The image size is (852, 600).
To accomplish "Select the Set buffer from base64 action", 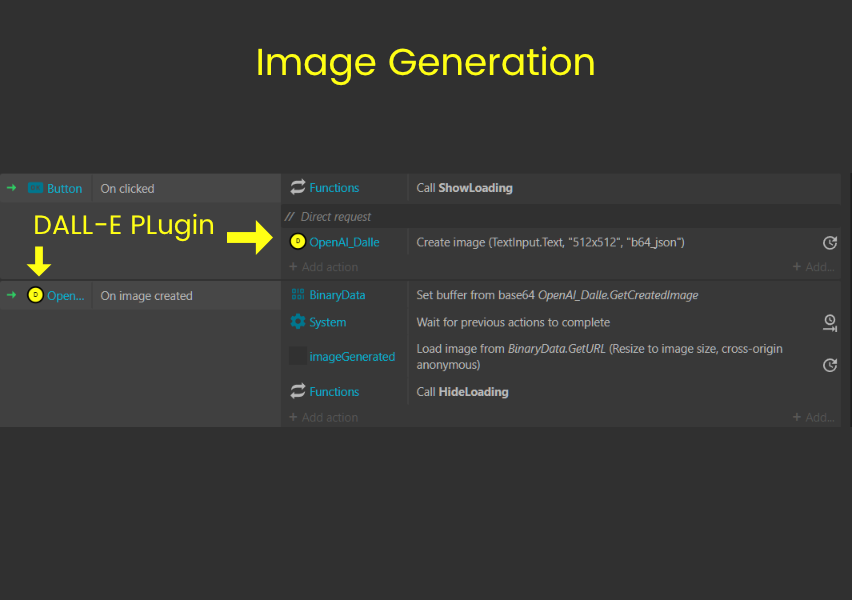I will pos(558,295).
